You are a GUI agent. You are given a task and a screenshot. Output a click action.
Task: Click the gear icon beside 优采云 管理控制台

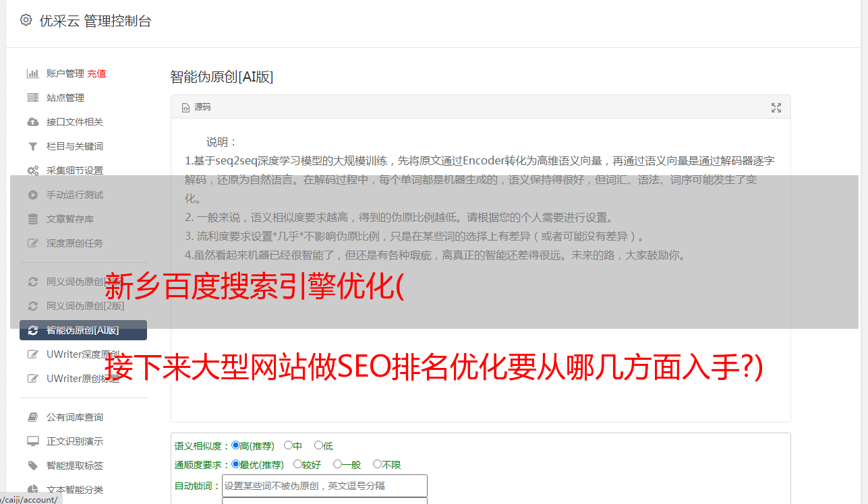[26, 20]
